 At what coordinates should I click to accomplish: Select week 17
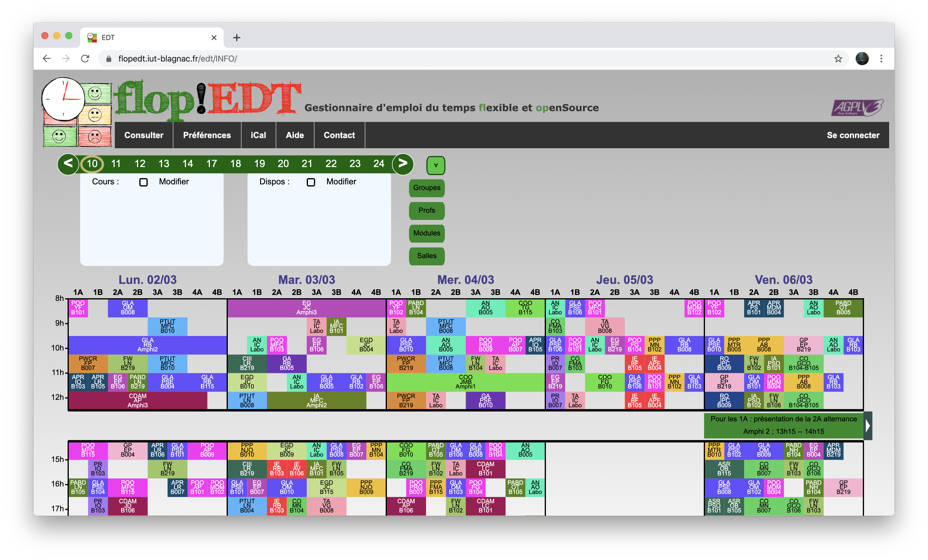coord(212,164)
